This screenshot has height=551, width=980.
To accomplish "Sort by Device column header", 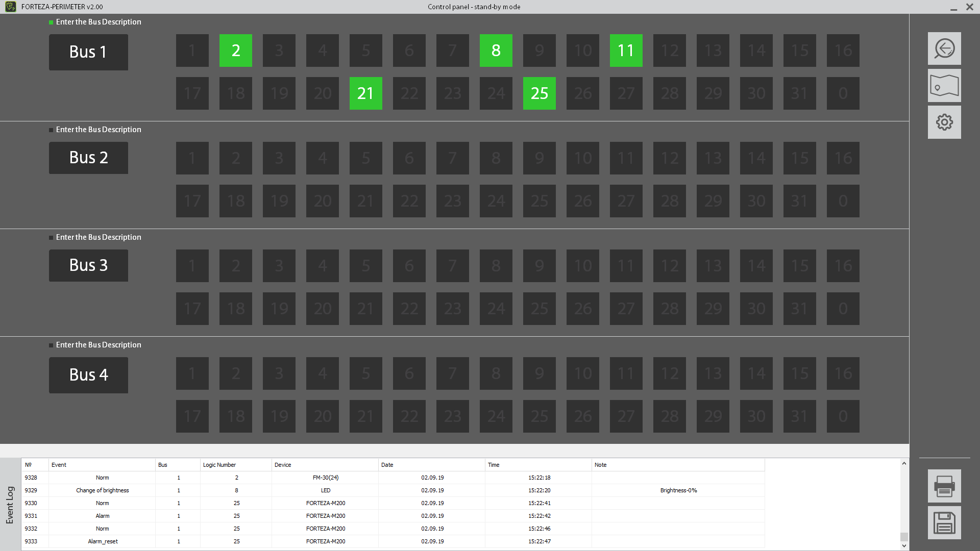I will (325, 465).
